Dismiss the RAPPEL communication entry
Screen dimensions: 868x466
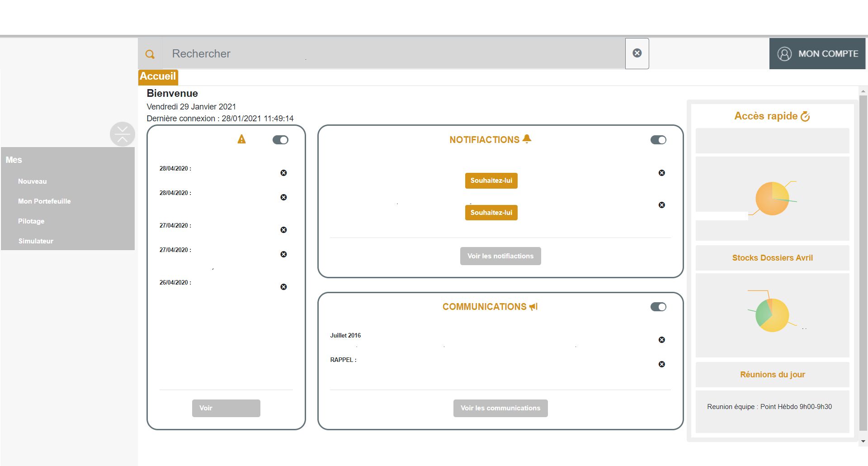(x=661, y=364)
